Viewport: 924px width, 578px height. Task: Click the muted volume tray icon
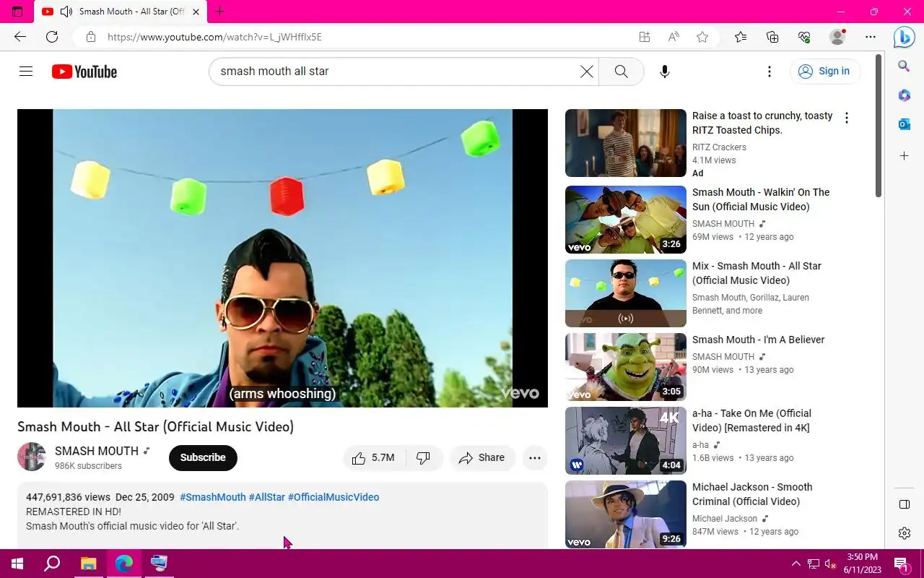coord(830,564)
